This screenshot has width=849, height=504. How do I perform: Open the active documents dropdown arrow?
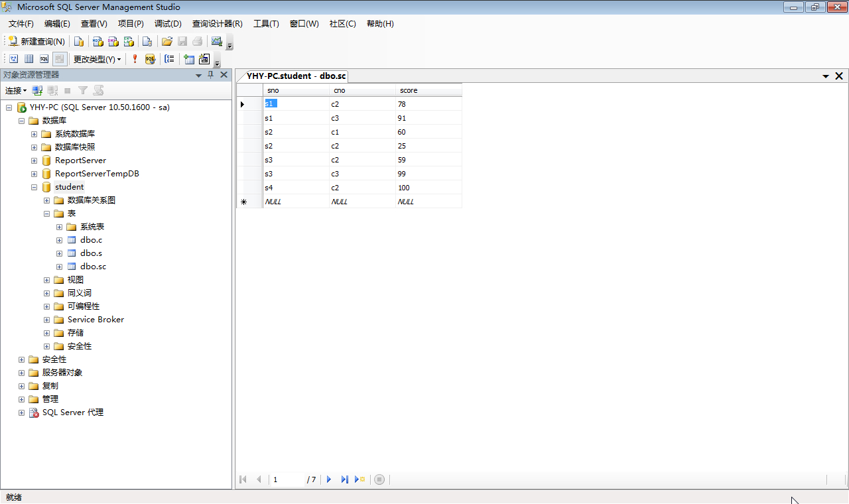tap(826, 76)
